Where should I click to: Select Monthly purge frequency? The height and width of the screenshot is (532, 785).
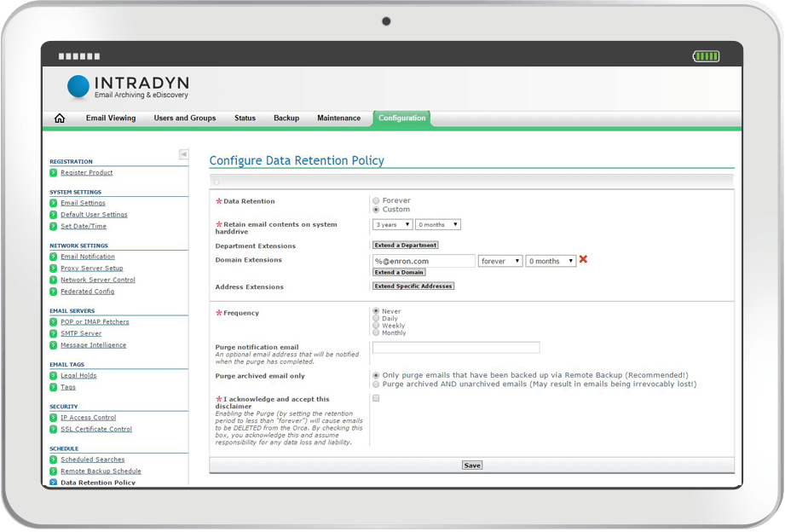(375, 332)
